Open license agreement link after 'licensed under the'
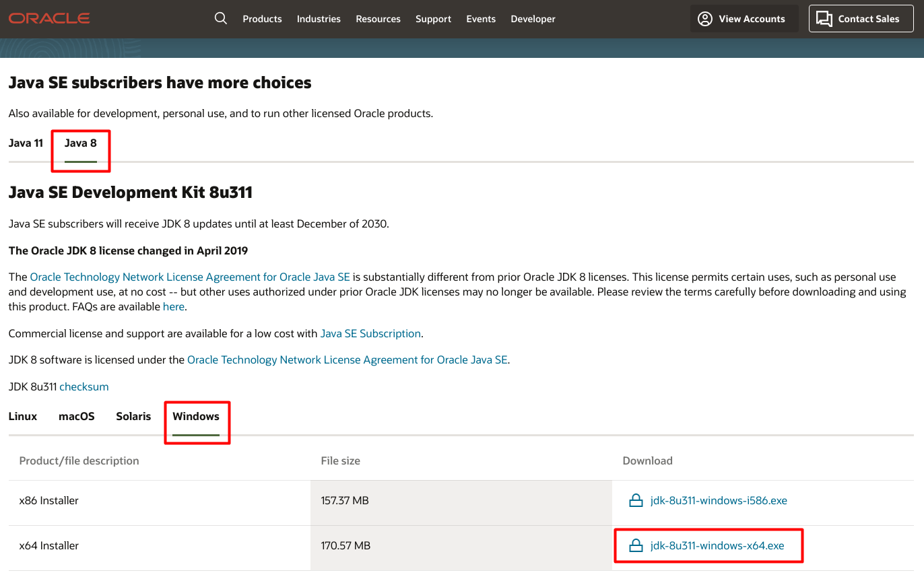The image size is (924, 581). [x=347, y=360]
